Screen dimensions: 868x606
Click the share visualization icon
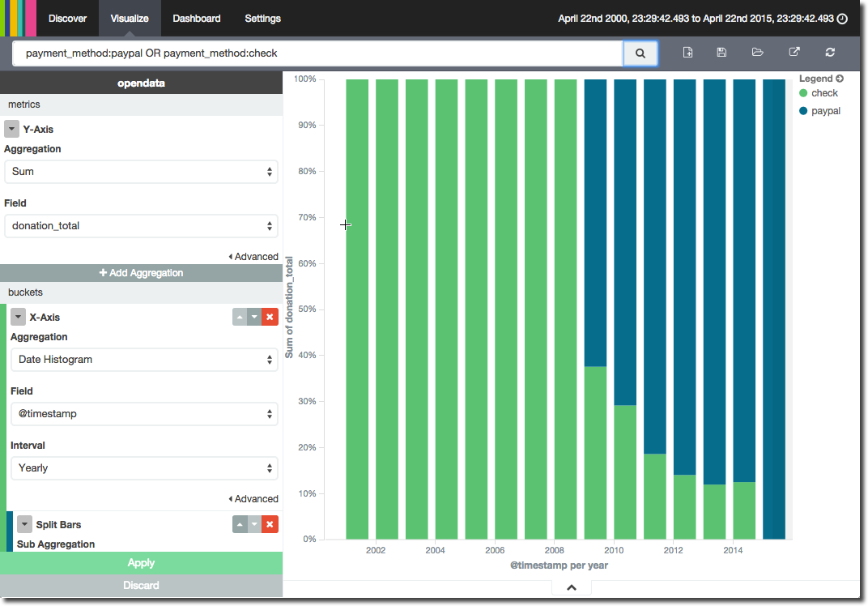794,53
